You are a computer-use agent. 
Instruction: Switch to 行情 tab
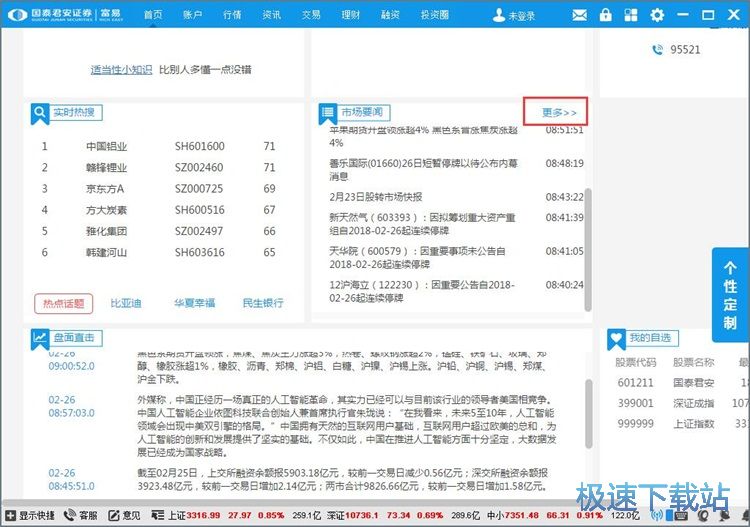(x=232, y=15)
